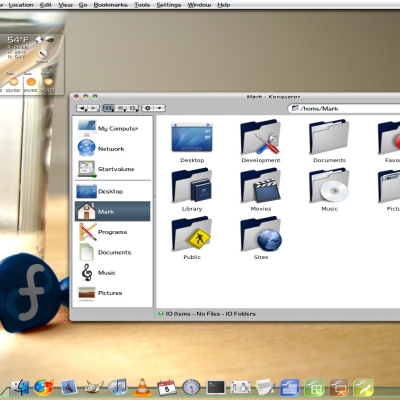400x400 pixels.
Task: Open the Window menu
Action: (x=199, y=5)
